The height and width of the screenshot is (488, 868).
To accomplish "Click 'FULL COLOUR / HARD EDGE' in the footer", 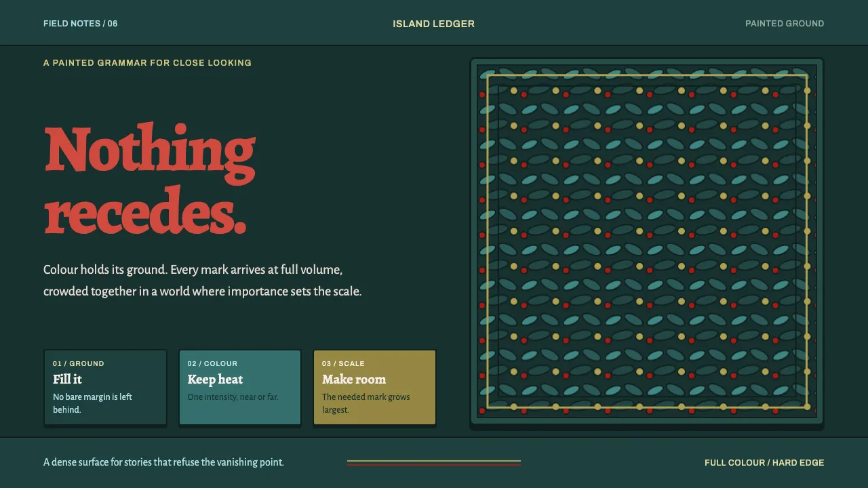I will (x=764, y=463).
